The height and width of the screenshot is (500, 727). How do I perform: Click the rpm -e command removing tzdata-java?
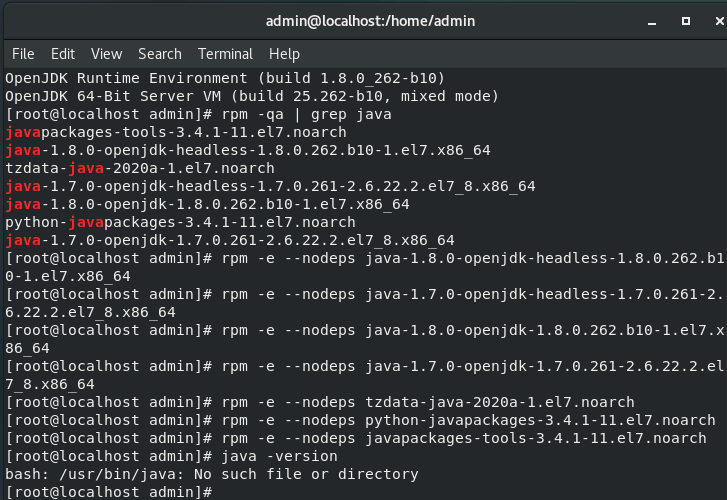click(420, 402)
